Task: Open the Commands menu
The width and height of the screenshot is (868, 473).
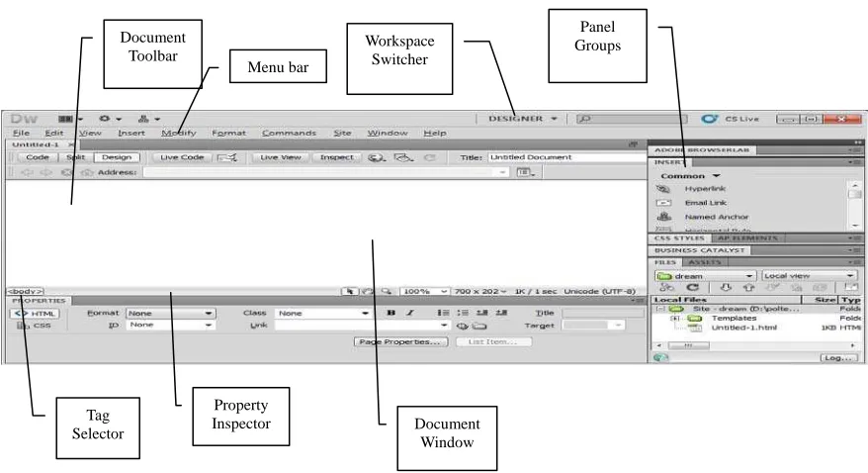Action: 289,133
